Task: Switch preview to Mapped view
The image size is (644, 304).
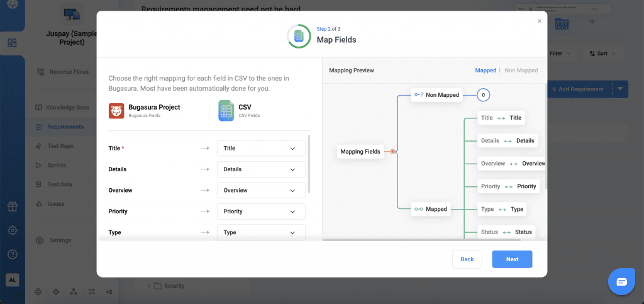Action: pyautogui.click(x=486, y=70)
